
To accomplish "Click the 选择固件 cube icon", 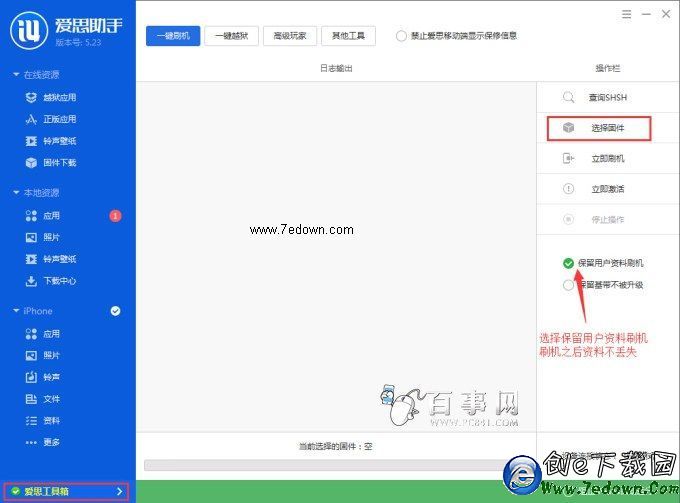I will (x=569, y=127).
